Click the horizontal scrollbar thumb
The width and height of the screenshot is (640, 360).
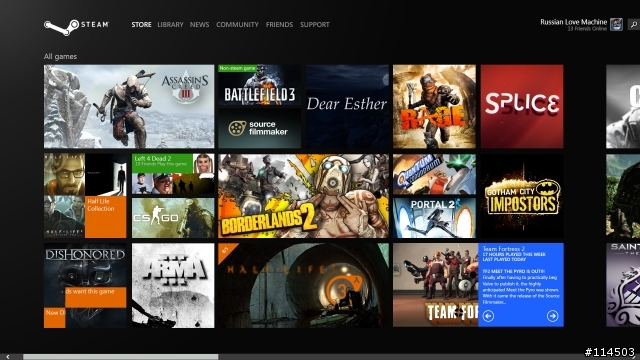pos(120,357)
